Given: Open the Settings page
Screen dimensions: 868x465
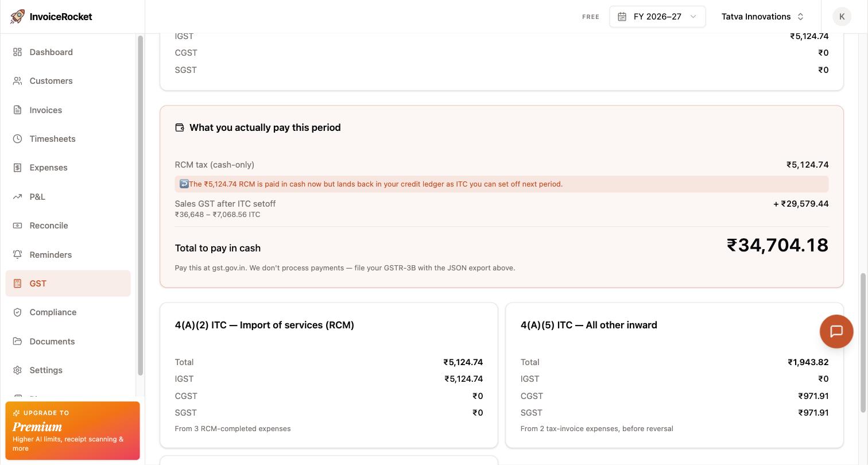Looking at the screenshot, I should 68,370.
